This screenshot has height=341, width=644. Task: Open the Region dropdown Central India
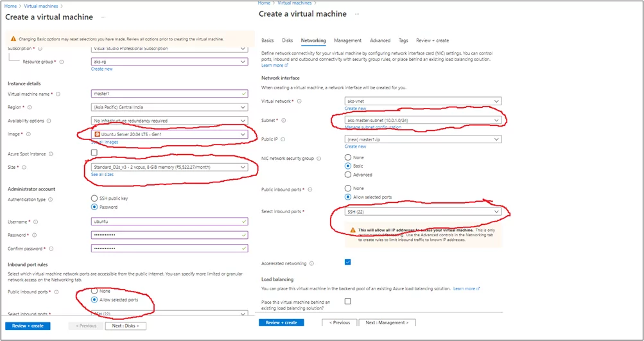(x=170, y=107)
